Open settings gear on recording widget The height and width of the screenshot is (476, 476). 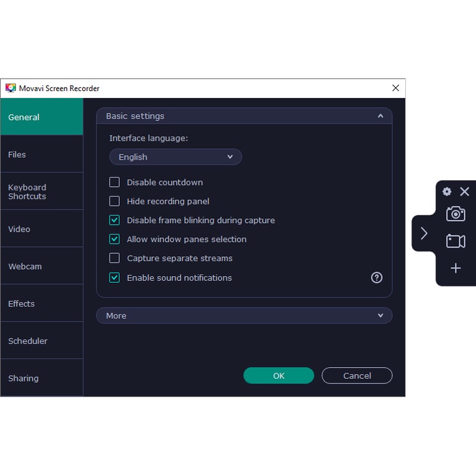pos(447,192)
